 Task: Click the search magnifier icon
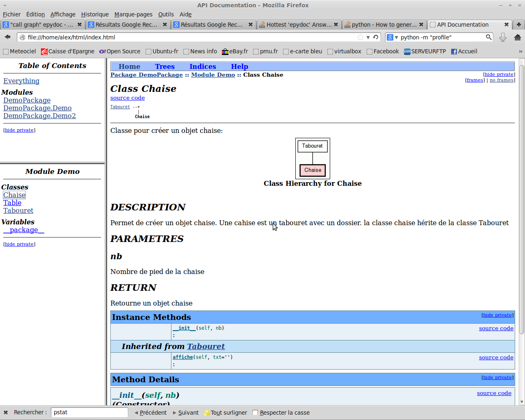(x=488, y=37)
